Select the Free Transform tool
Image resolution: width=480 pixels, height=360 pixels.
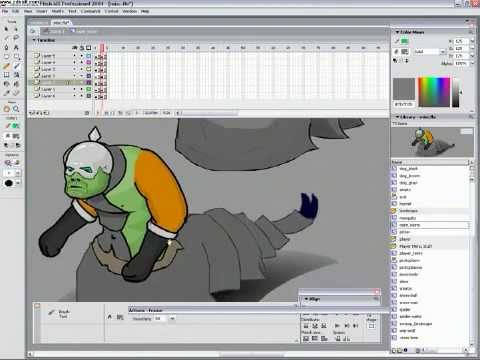tap(6, 75)
